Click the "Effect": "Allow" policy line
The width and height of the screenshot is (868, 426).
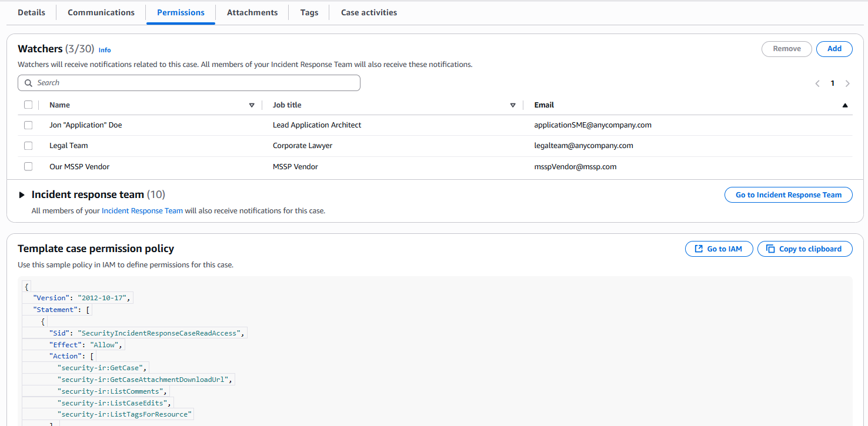pyautogui.click(x=85, y=345)
